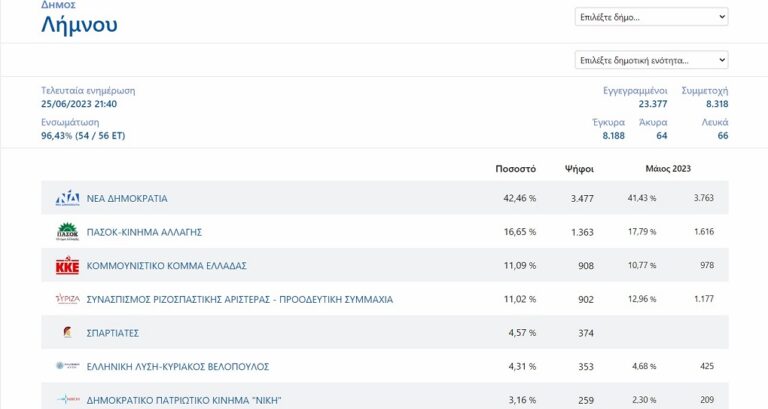The width and height of the screenshot is (768, 409).
Task: Click the 4,57 % percentage for ΣΠΑΡΤΙΑΤΕΣ
Action: [x=522, y=333]
